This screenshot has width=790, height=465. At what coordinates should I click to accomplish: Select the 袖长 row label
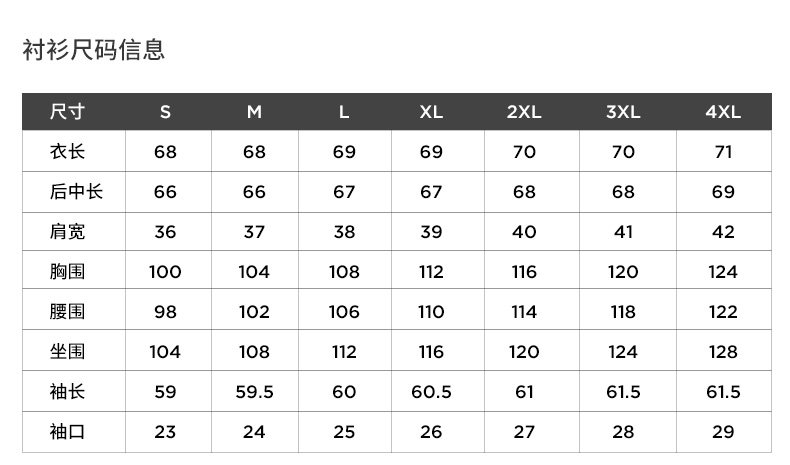pyautogui.click(x=68, y=392)
